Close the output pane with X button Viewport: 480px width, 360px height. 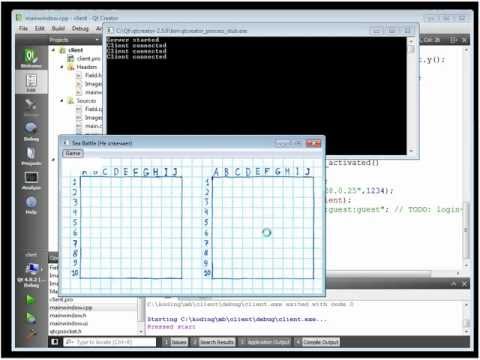(x=464, y=284)
